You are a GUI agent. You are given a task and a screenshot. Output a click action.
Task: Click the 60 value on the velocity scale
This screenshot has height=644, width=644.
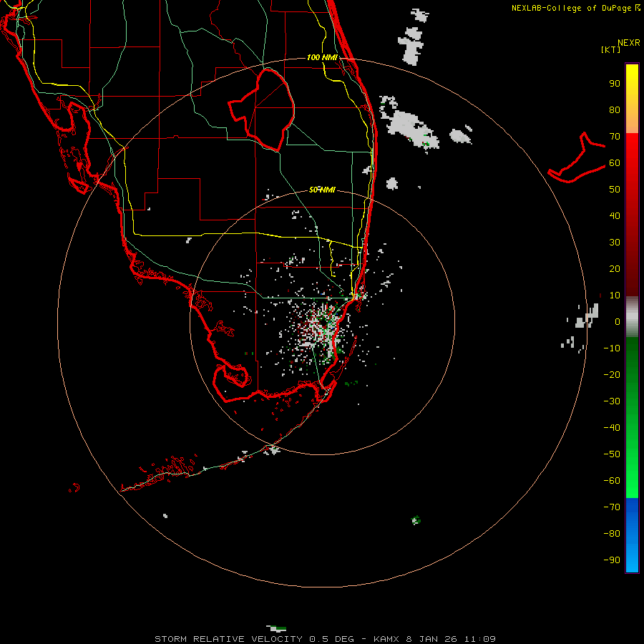pos(615,162)
